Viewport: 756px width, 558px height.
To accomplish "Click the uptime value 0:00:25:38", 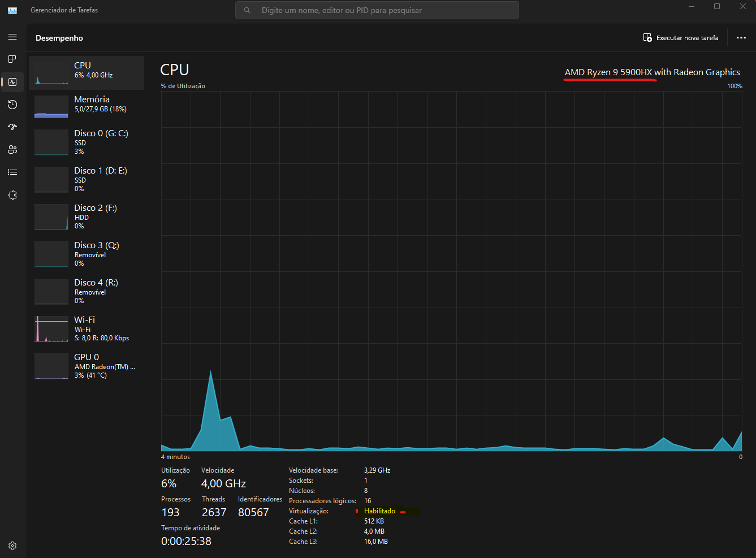I will tap(186, 542).
